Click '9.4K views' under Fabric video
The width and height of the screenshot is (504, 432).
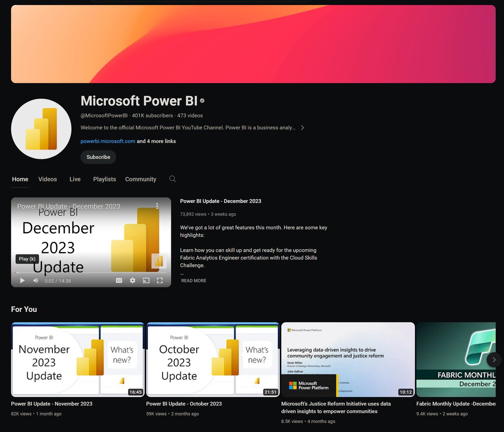tap(427, 414)
